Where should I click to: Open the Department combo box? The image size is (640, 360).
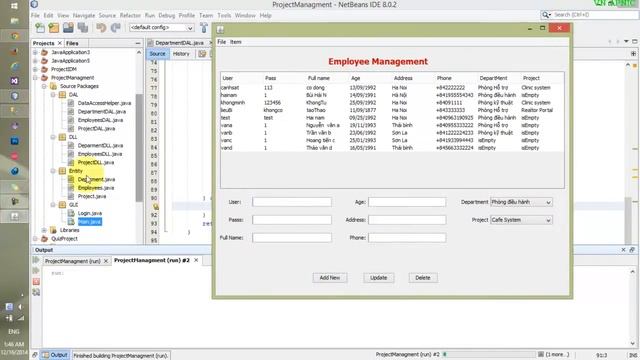click(x=521, y=202)
